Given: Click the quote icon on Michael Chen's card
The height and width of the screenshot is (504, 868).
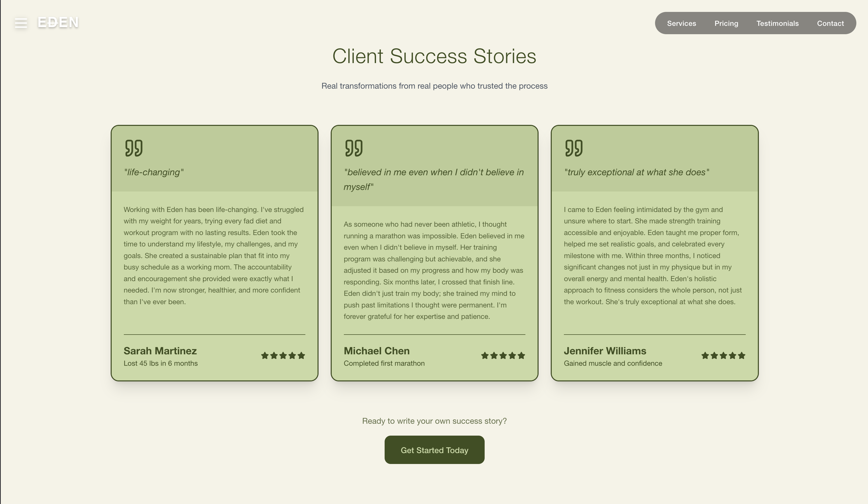Looking at the screenshot, I should pos(354,148).
